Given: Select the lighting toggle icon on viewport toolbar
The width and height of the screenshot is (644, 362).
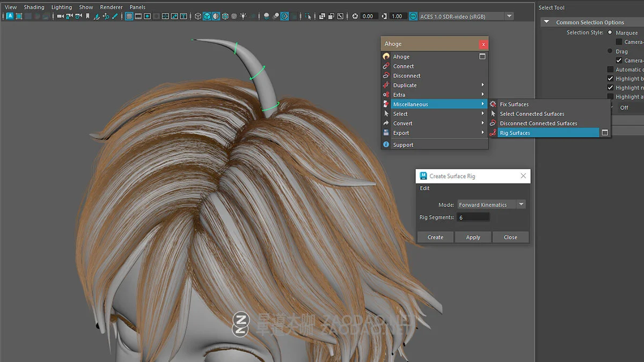Looking at the screenshot, I should click(244, 16).
